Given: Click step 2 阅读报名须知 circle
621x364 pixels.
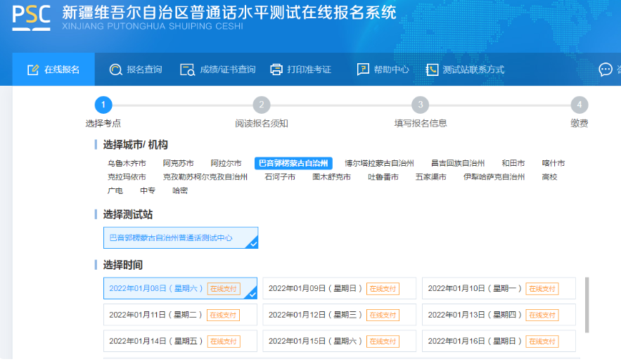Looking at the screenshot, I should [x=261, y=105].
